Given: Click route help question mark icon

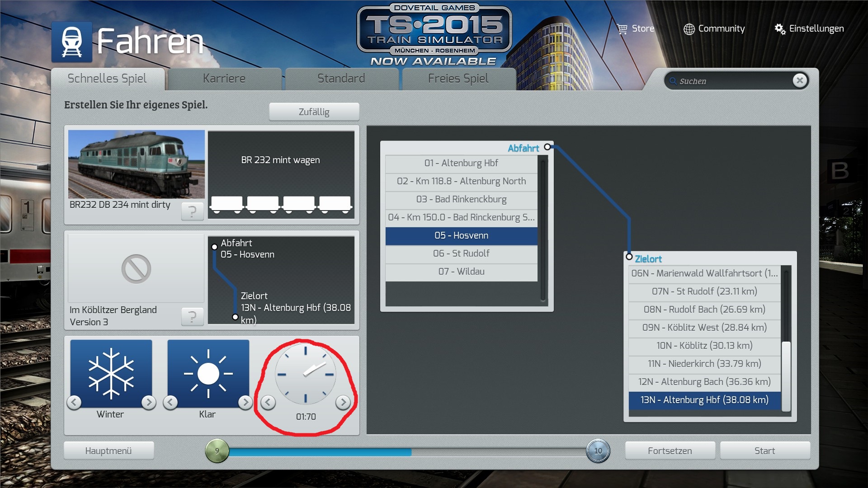Looking at the screenshot, I should tap(192, 317).
